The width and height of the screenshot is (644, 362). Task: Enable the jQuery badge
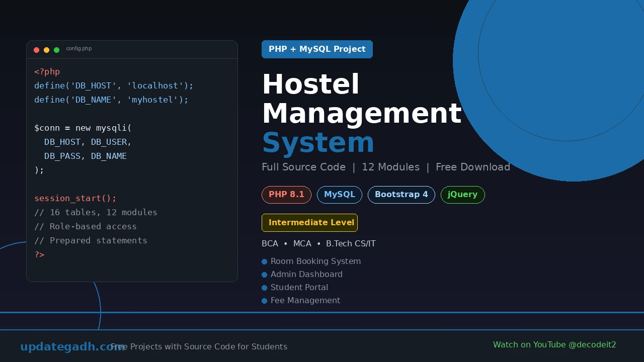pyautogui.click(x=462, y=195)
